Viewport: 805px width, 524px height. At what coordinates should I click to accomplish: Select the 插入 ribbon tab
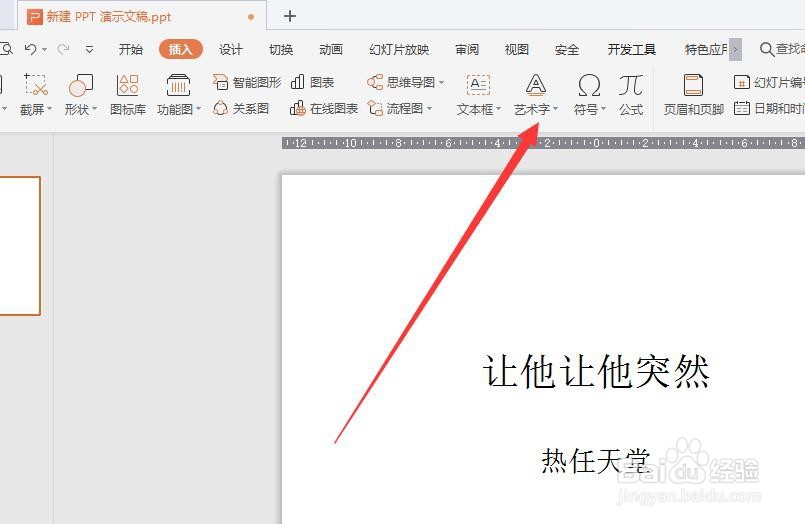(x=181, y=49)
